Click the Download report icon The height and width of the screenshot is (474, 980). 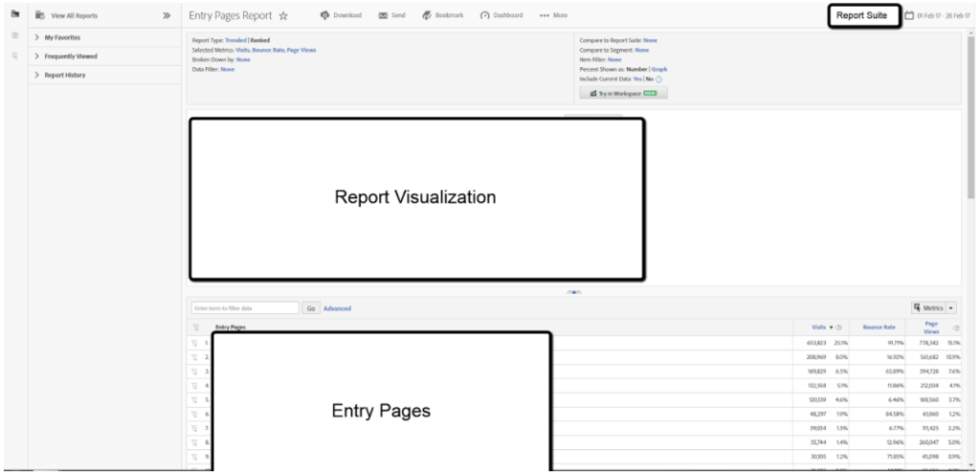coord(325,15)
